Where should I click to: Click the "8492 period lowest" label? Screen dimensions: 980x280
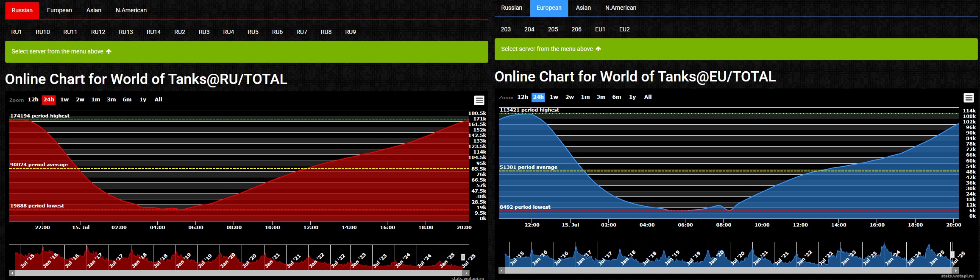point(525,207)
